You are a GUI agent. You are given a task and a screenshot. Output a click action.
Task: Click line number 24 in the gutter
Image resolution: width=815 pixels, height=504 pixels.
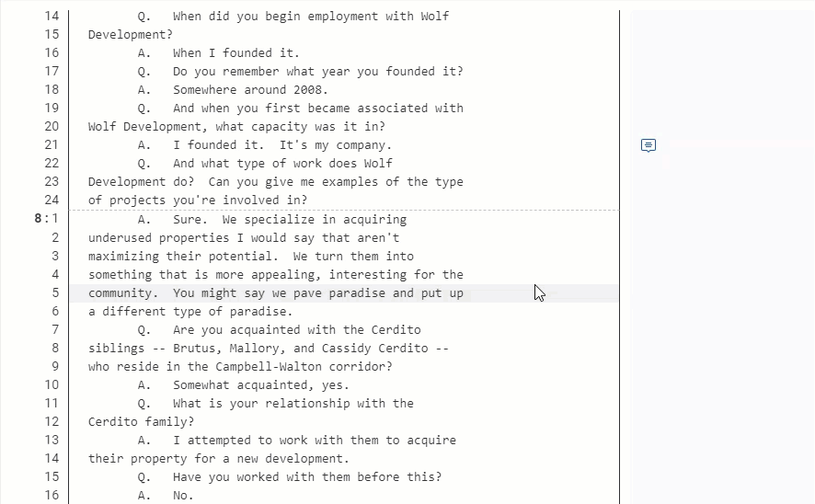pyautogui.click(x=51, y=200)
